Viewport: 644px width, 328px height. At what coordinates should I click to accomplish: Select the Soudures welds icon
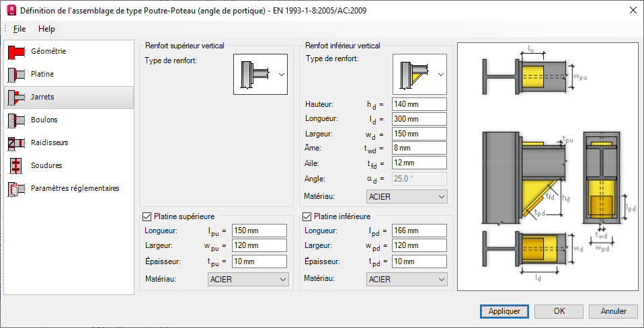tap(15, 166)
